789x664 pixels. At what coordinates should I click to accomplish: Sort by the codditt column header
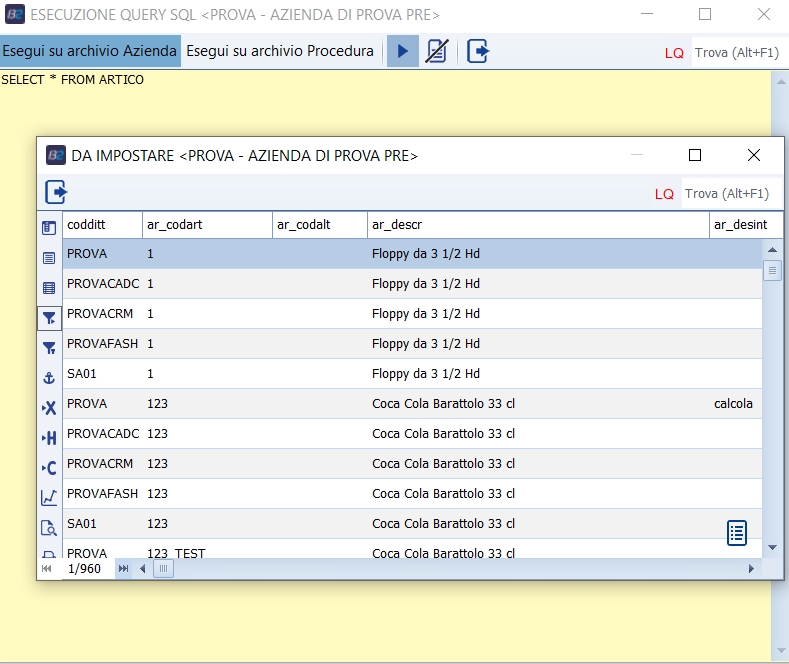click(102, 225)
